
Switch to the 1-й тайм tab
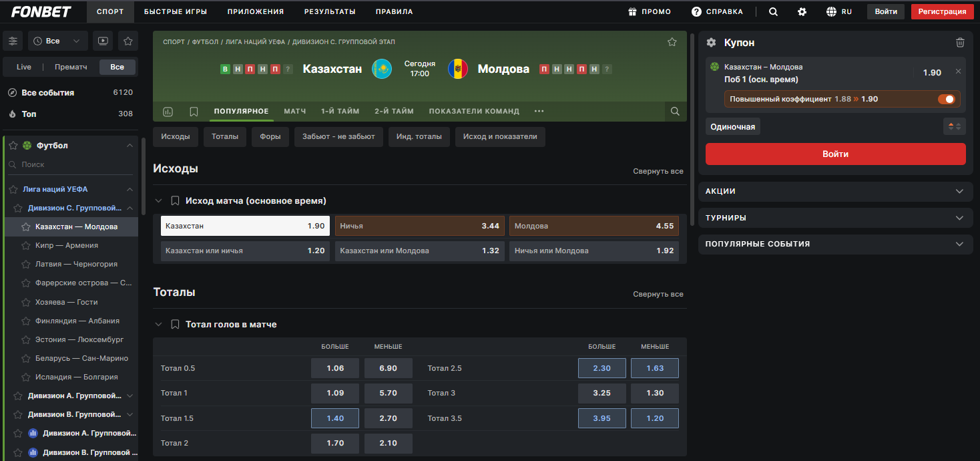point(340,112)
